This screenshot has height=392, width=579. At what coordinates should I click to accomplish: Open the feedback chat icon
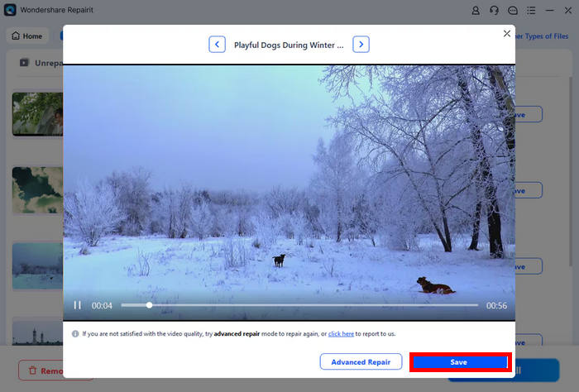tap(512, 11)
